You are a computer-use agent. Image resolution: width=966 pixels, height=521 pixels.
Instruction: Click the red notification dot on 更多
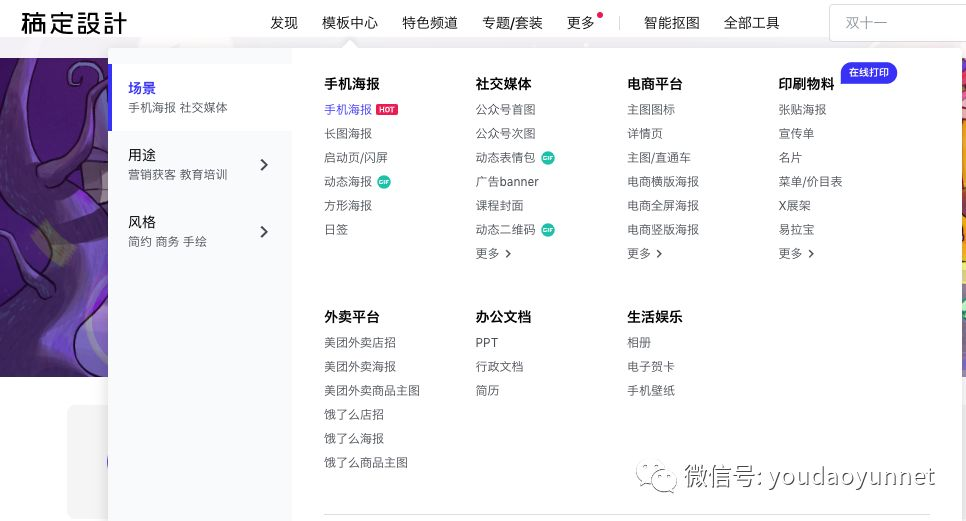[x=600, y=15]
